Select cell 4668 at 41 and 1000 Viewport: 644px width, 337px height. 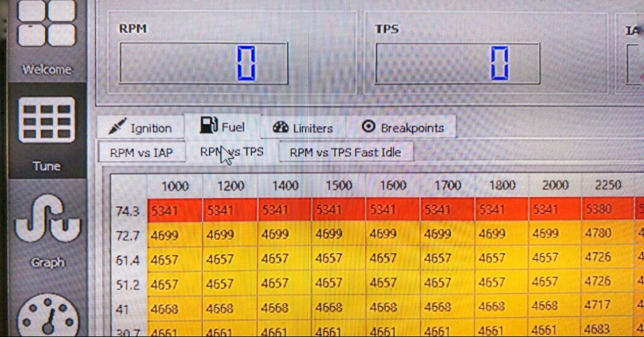click(175, 308)
